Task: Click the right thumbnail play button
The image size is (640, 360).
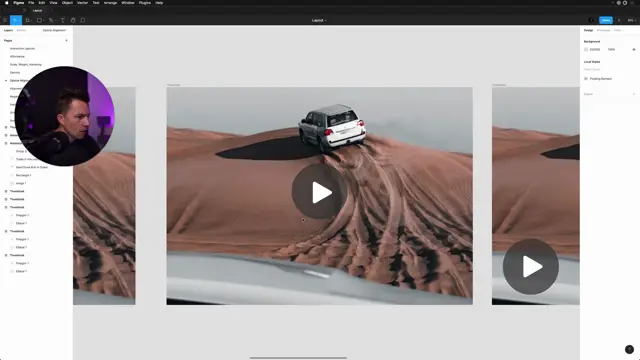Action: (x=531, y=267)
